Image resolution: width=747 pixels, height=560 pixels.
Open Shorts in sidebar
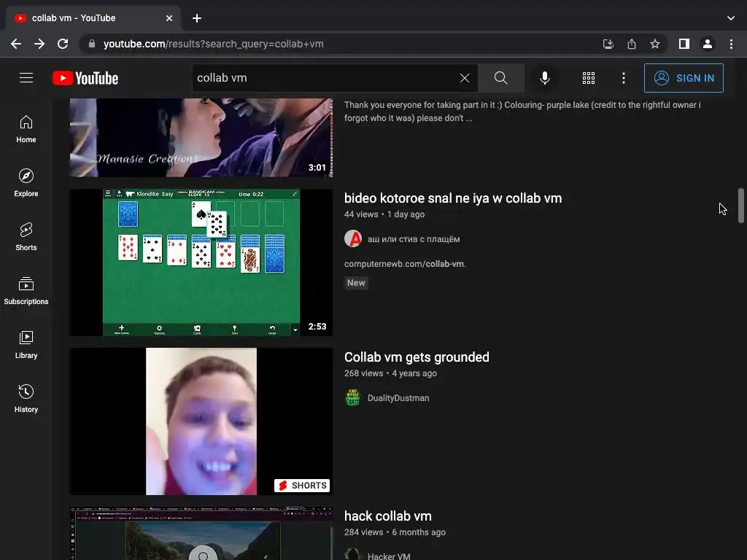tap(26, 237)
